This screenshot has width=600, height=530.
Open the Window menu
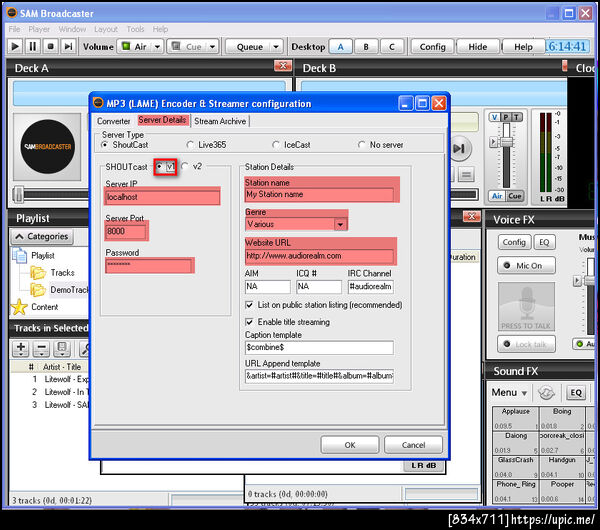tap(72, 29)
